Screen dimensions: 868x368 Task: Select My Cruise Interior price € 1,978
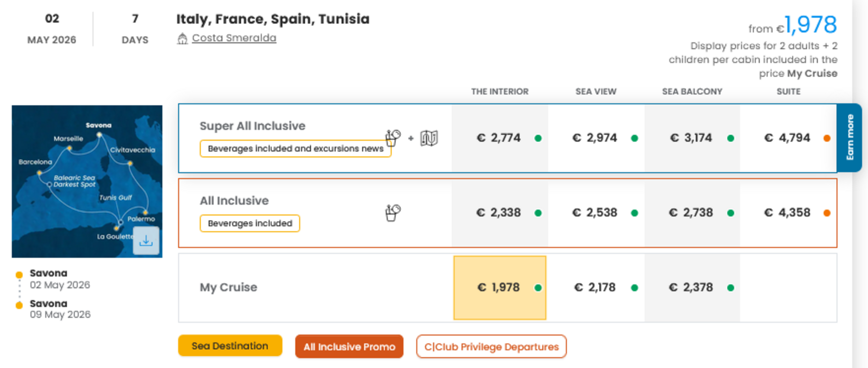(x=499, y=287)
